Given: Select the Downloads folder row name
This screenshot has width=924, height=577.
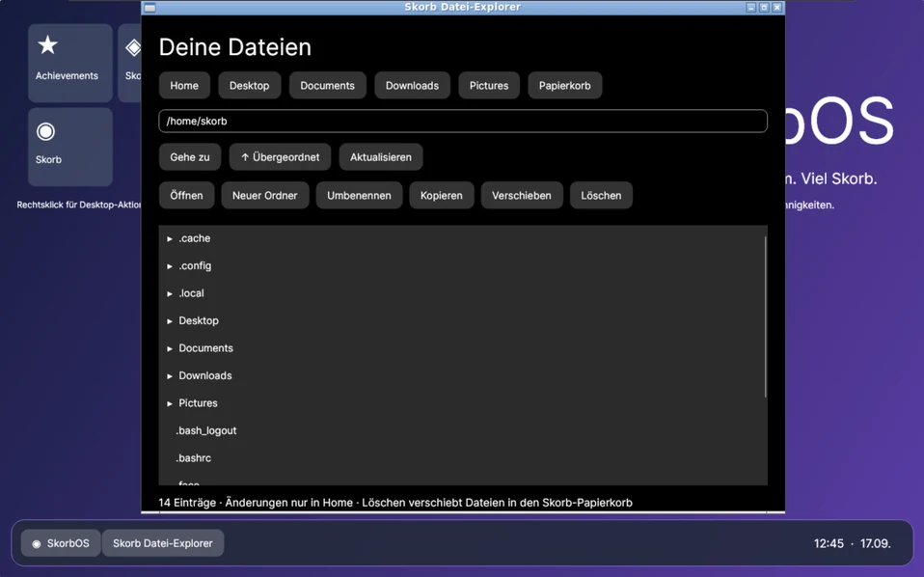Looking at the screenshot, I should (x=205, y=375).
